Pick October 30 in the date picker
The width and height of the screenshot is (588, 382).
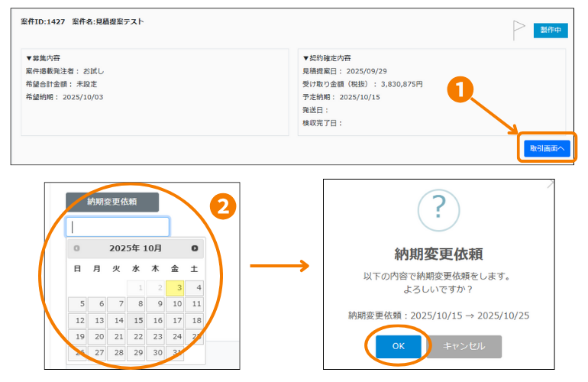[155, 353]
